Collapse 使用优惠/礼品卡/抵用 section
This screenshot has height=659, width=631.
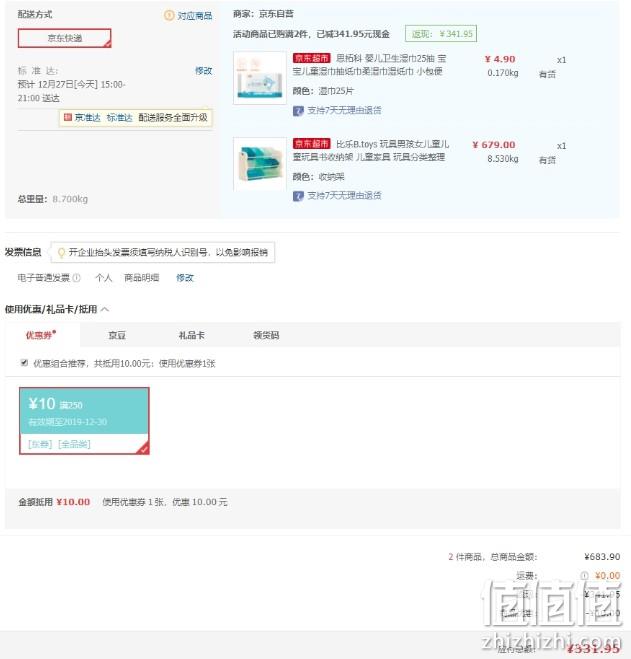click(x=105, y=310)
